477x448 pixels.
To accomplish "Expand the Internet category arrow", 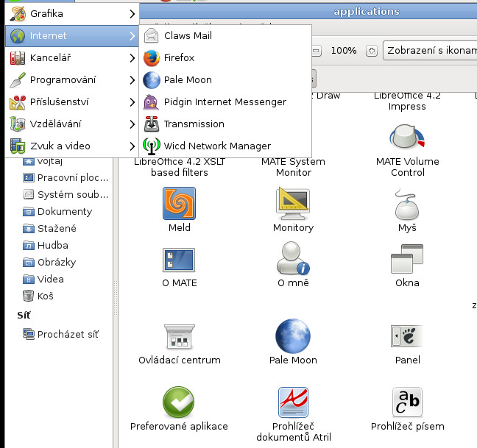I will 132,36.
